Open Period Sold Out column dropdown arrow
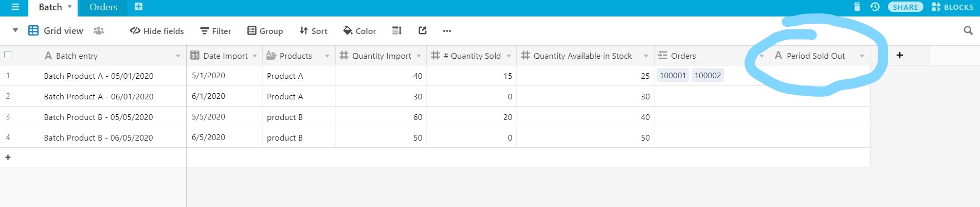980x207 pixels. point(862,56)
